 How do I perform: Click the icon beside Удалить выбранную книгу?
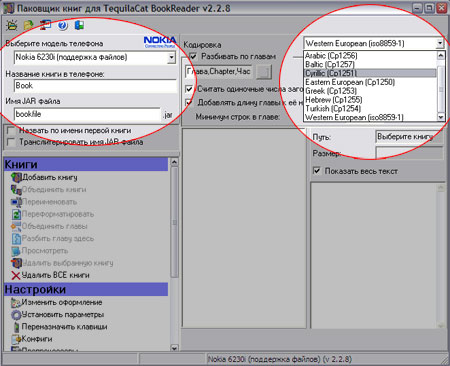(16, 263)
